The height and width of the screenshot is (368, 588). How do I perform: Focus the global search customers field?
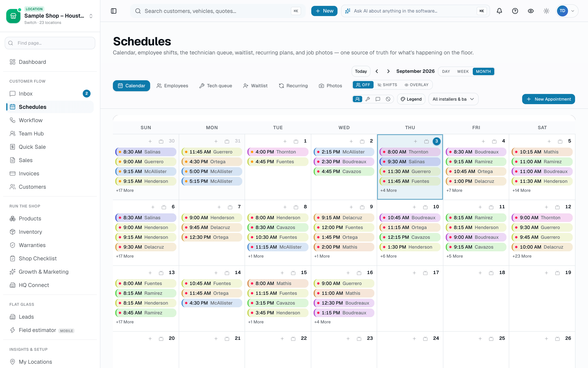pyautogui.click(x=218, y=11)
